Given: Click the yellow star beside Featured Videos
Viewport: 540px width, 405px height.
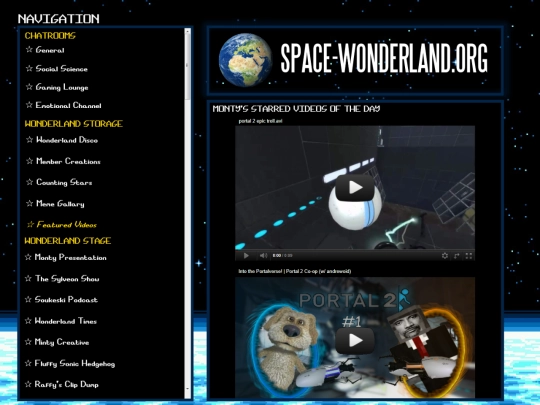Looking at the screenshot, I should 30,225.
